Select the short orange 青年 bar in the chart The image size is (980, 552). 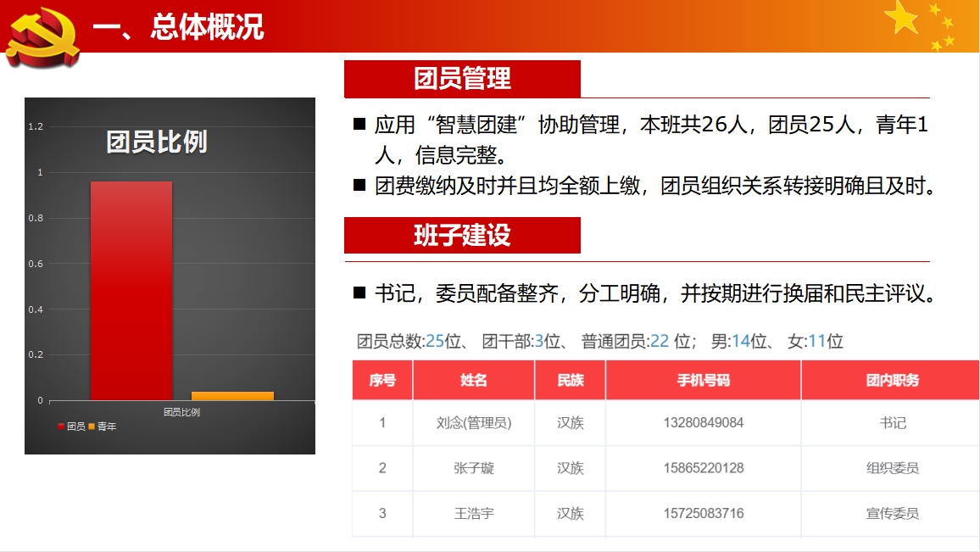click(232, 395)
